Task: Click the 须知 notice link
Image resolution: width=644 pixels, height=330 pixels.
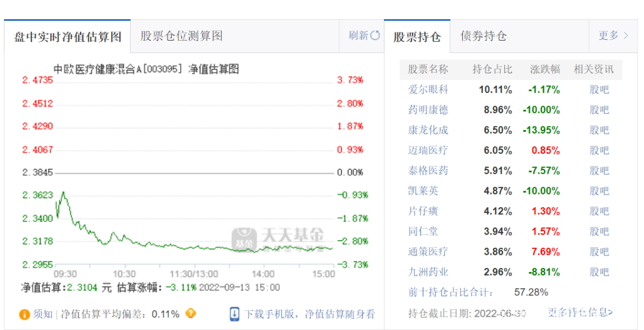Action: click(x=43, y=314)
